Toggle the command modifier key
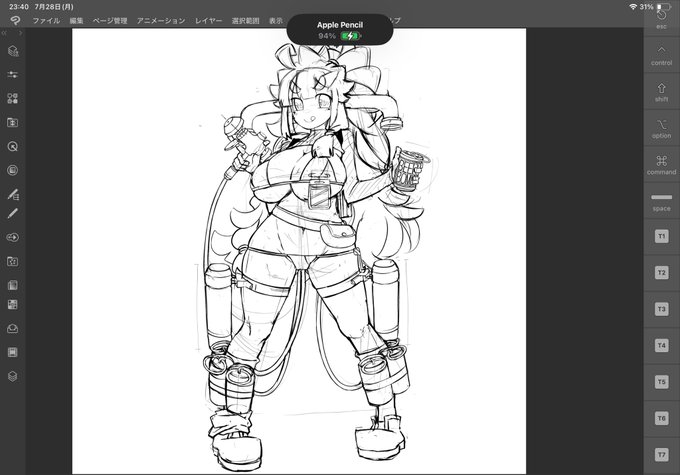 coord(661,165)
